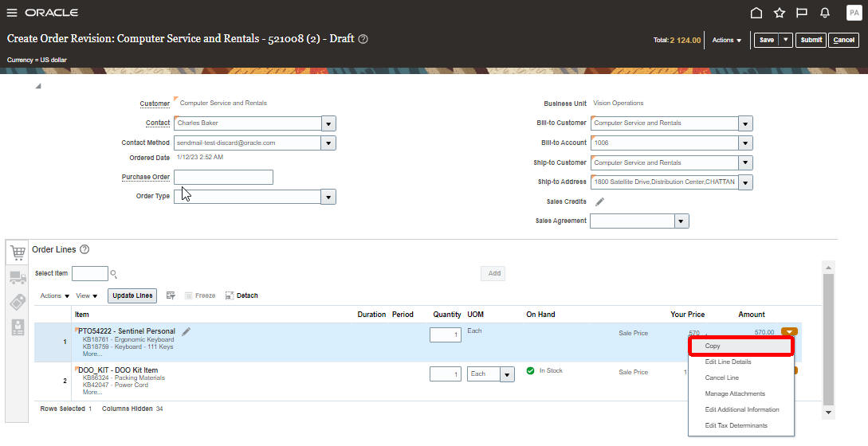Viewport: 868px width, 446px height.
Task: Click help icon next to Order Lines
Action: (x=84, y=249)
